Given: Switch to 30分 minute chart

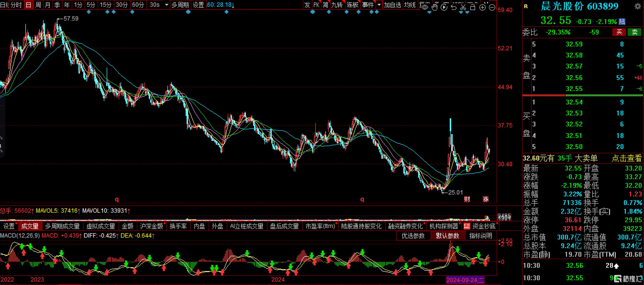Looking at the screenshot, I should 122,5.
